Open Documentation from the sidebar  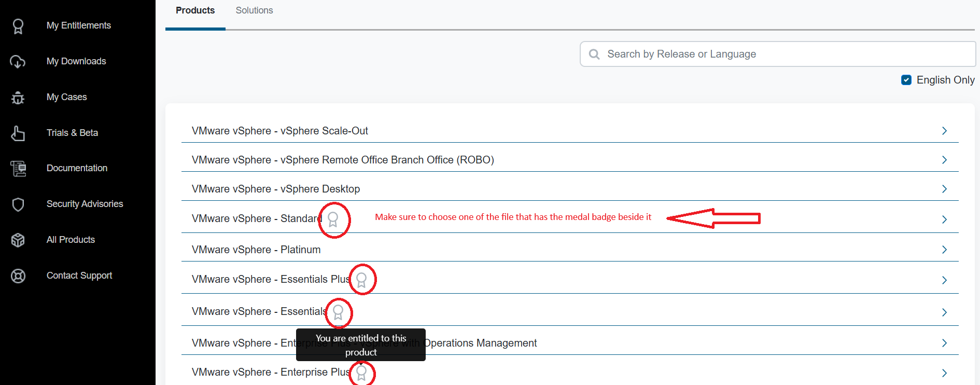(x=77, y=168)
